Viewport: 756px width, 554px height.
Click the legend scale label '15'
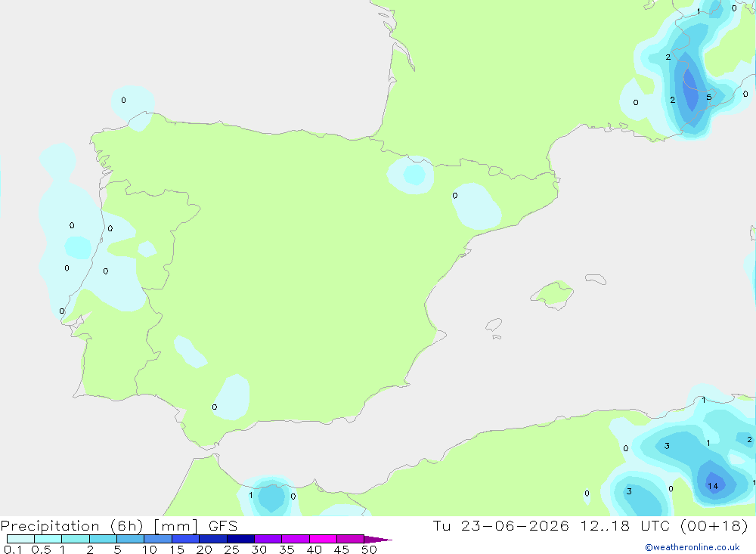coord(177,549)
